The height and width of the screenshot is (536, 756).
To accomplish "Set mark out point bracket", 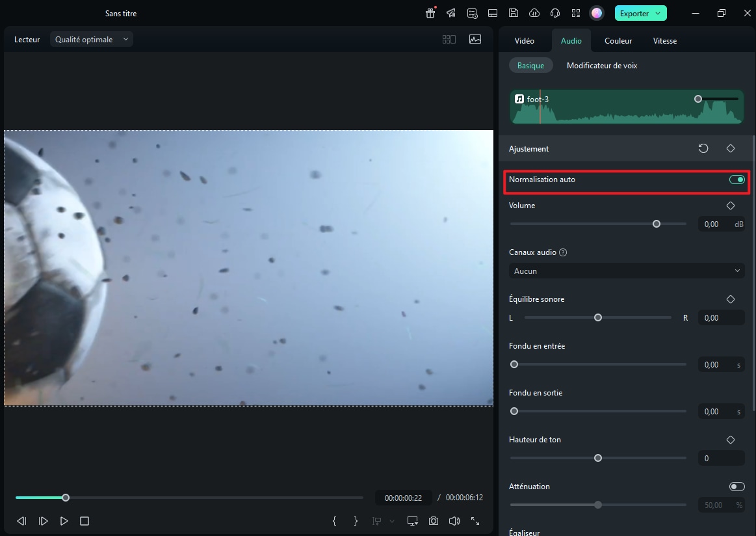I will (x=356, y=521).
